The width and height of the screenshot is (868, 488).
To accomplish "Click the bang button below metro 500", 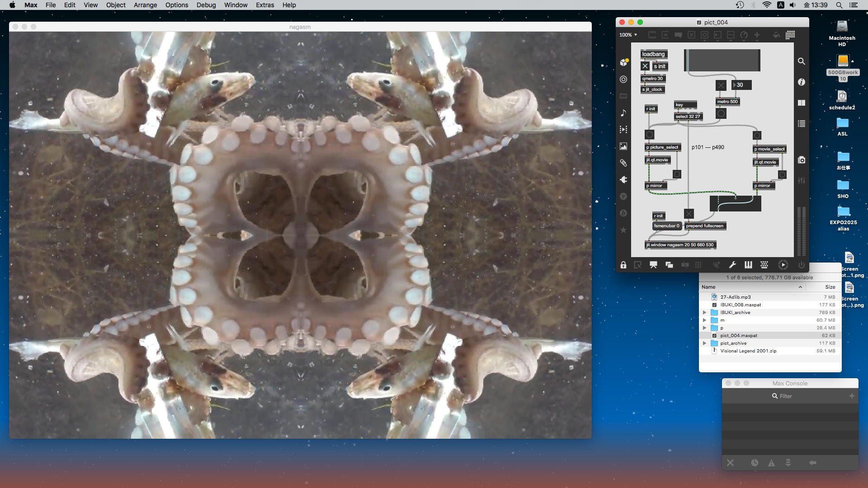I will 721,113.
